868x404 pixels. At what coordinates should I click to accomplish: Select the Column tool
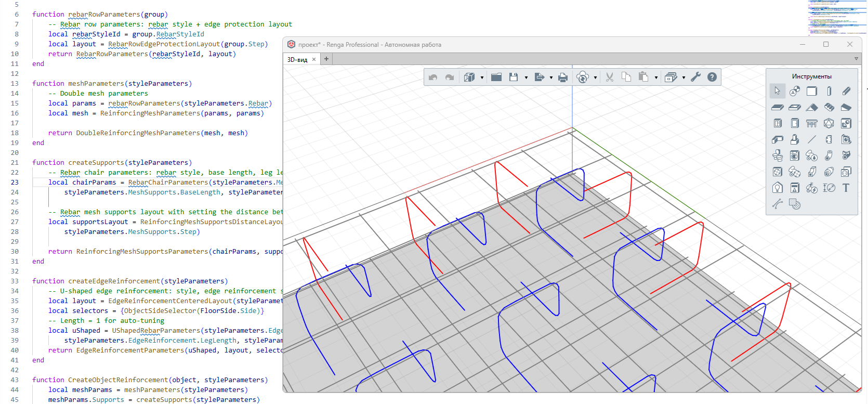829,92
